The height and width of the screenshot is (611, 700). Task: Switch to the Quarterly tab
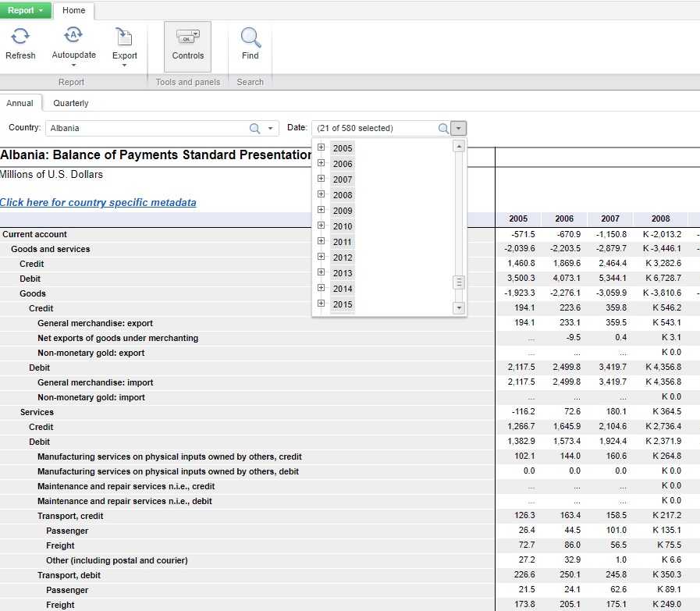pos(70,103)
